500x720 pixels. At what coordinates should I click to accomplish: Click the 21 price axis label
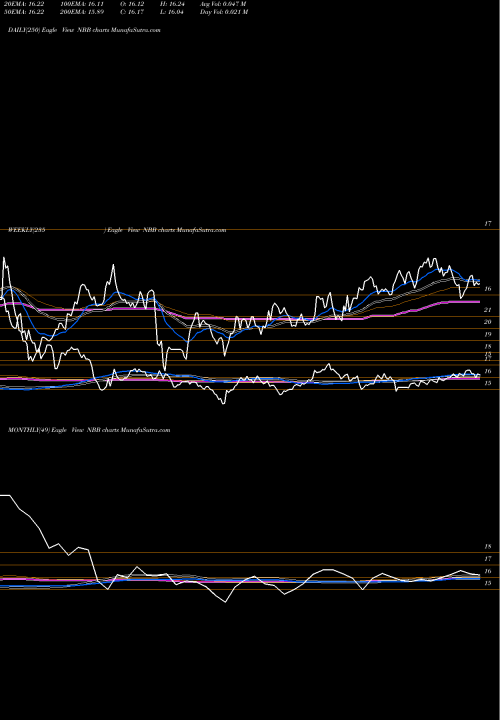point(488,310)
